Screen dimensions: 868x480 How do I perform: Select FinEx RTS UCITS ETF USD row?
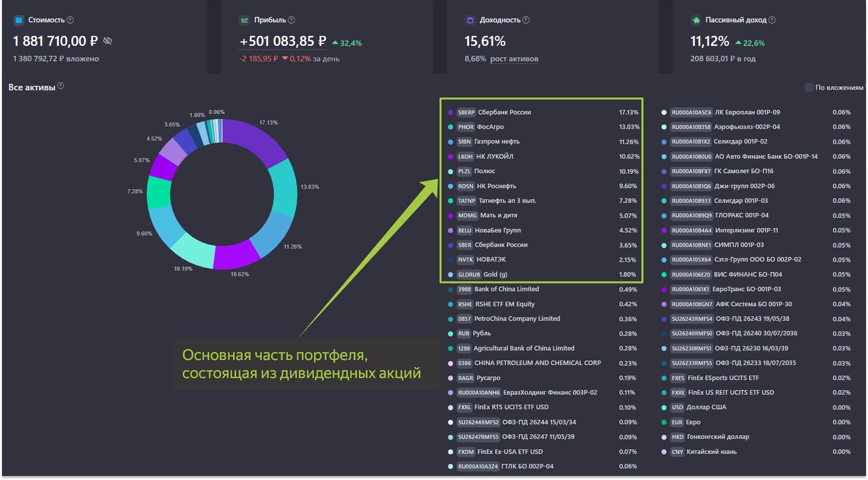(x=542, y=408)
